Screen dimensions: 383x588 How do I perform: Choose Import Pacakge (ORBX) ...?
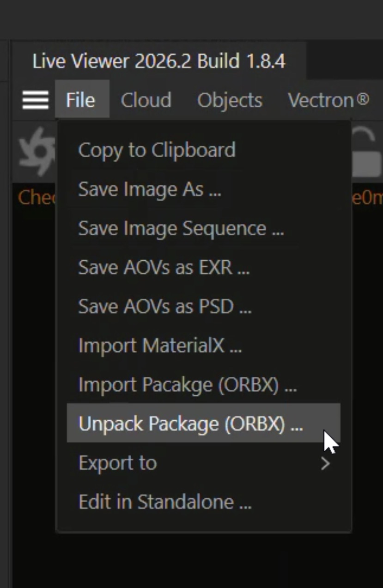[x=187, y=385]
